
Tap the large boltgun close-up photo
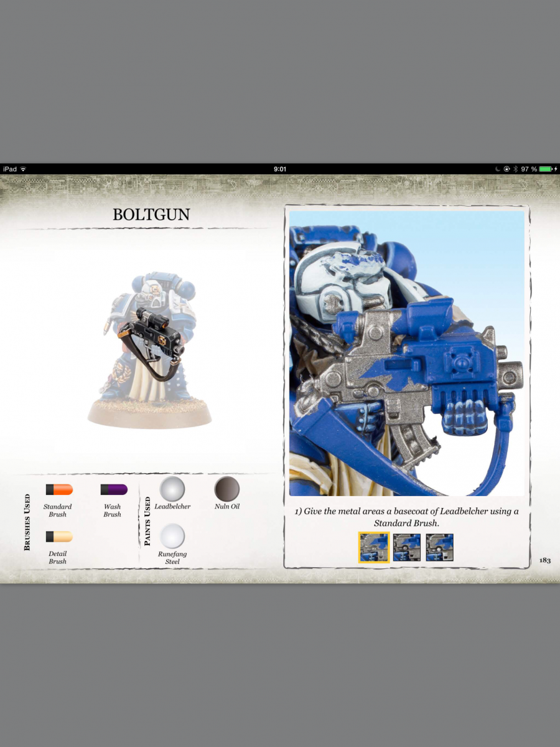tap(406, 354)
